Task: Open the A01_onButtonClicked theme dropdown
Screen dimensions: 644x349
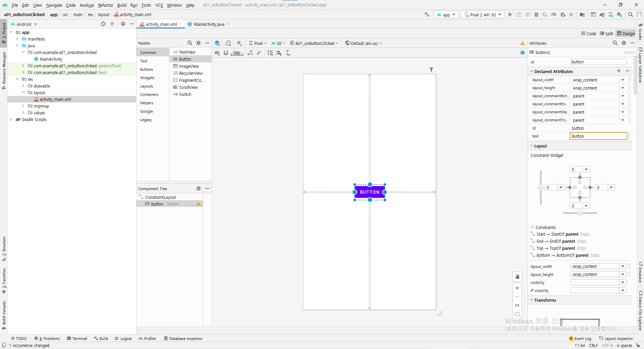Action: 314,43
